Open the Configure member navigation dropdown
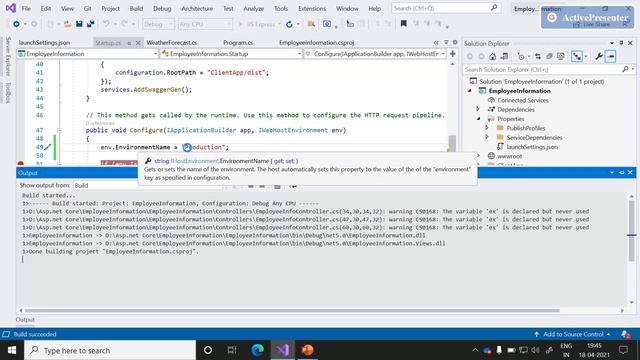Screen dimensions: 640x360 (375, 53)
